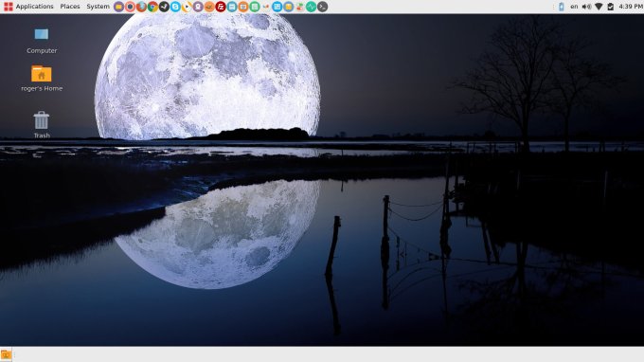Click the red-ringed dark circle launcher

tap(130, 7)
